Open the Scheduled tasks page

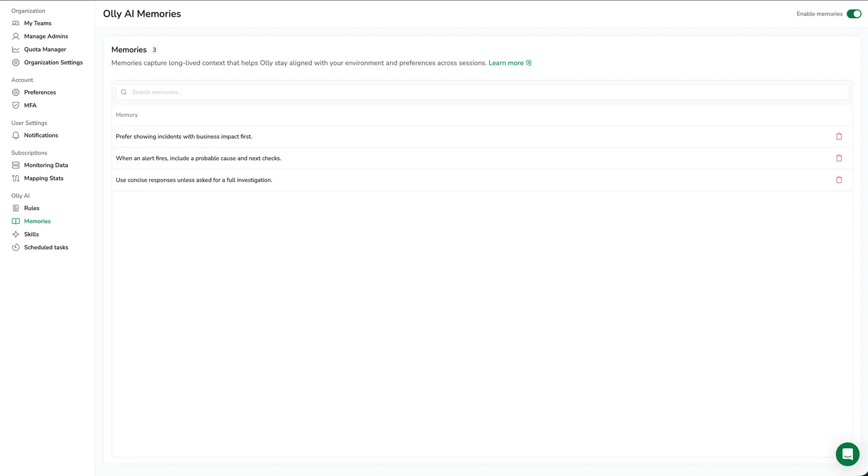pyautogui.click(x=46, y=247)
